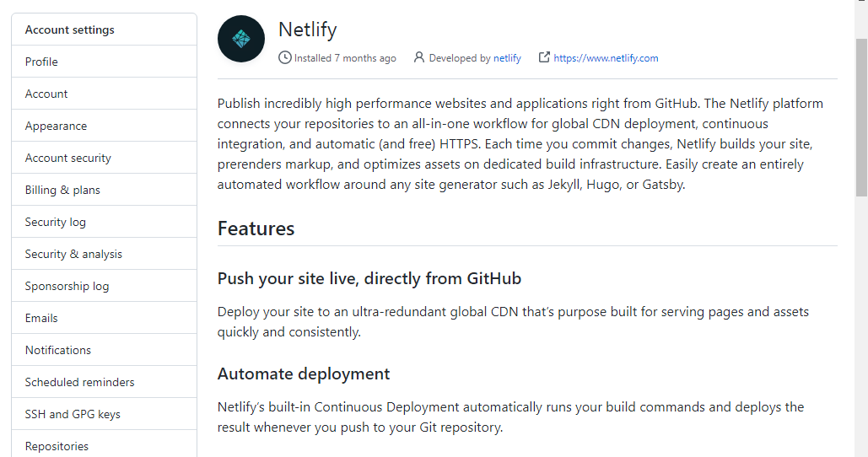Open the Account settings page
Screen dimensions: 868x457
[104, 94]
